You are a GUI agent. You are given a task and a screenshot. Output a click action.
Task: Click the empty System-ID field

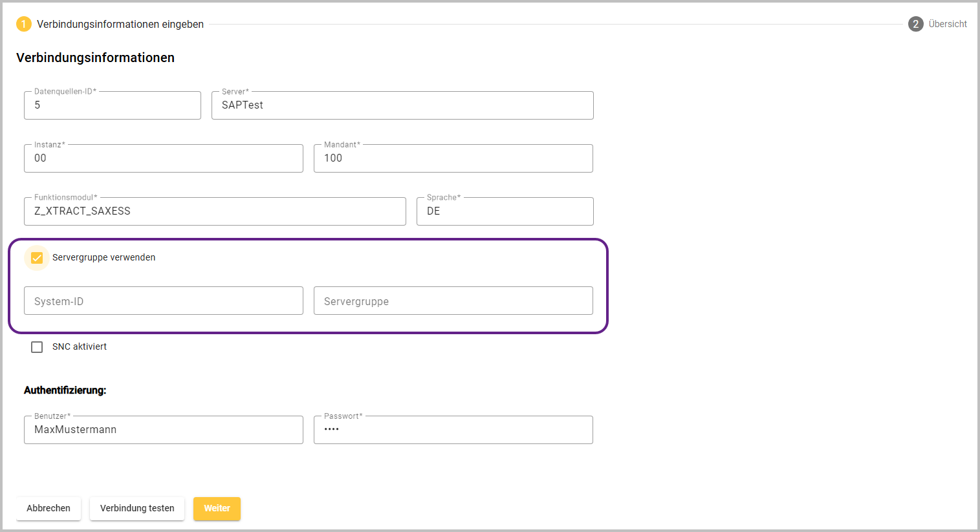click(x=163, y=301)
